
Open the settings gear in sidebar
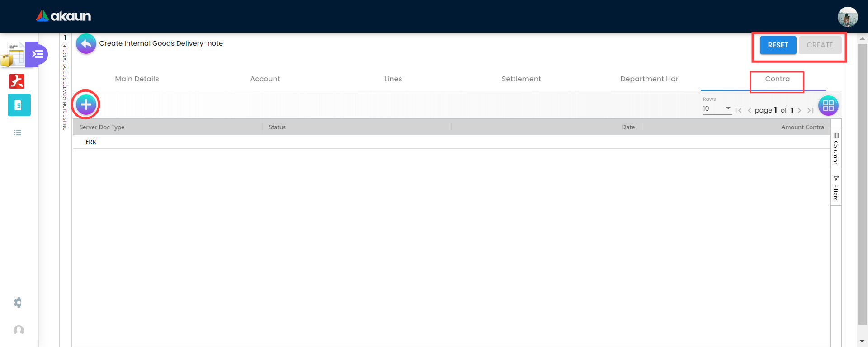(x=18, y=302)
